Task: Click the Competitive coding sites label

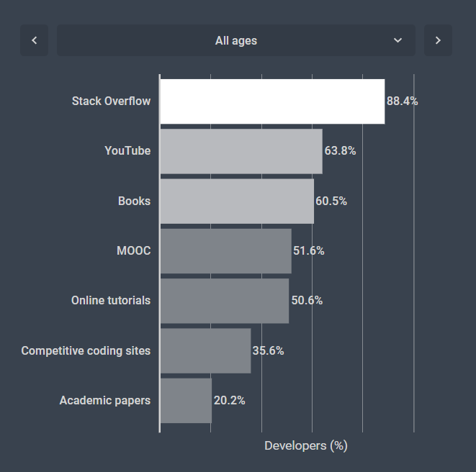Action: tap(86, 351)
